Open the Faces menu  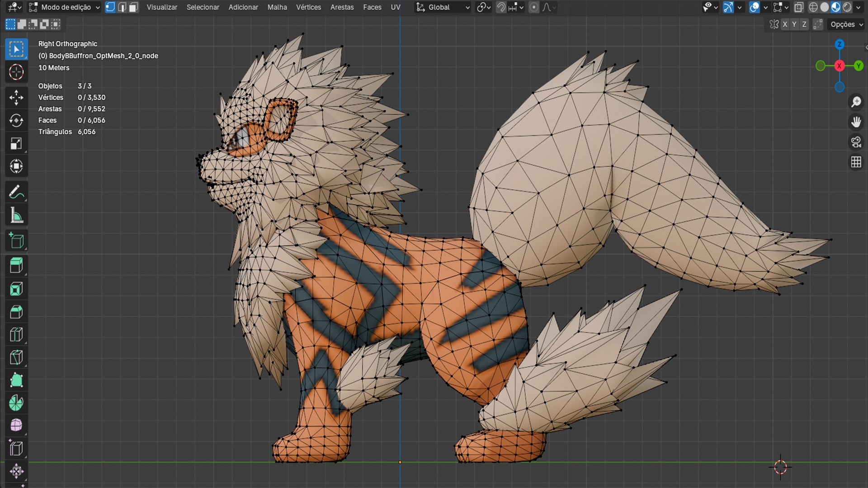click(x=372, y=7)
